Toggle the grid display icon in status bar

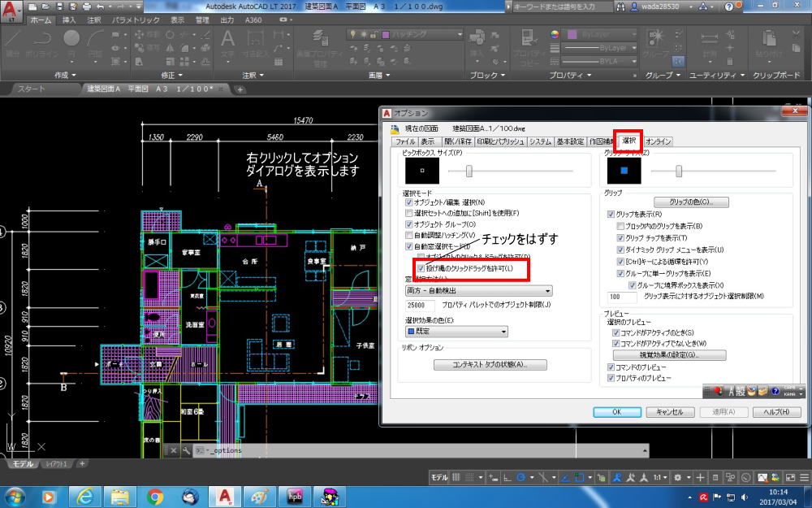click(456, 477)
